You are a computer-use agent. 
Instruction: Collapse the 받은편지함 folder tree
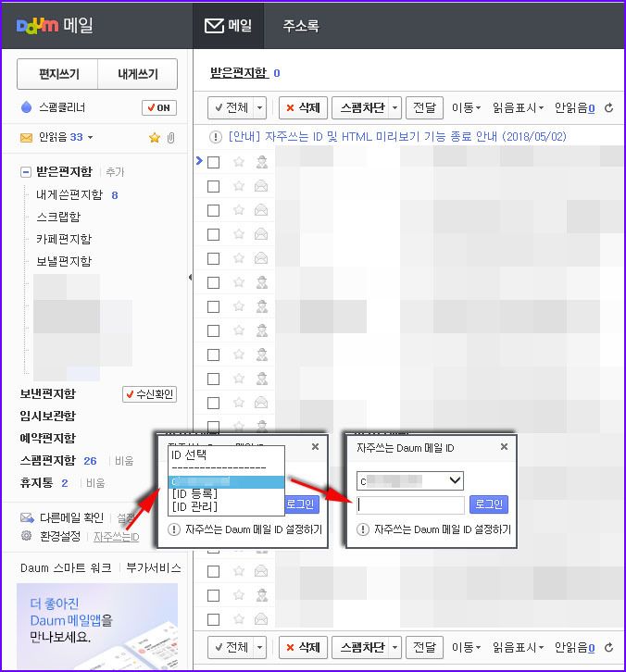point(26,172)
